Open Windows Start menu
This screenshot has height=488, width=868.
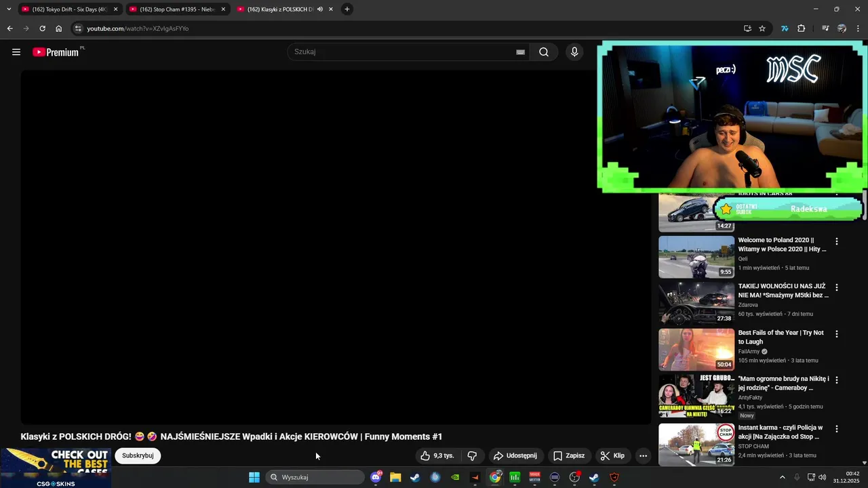coord(254,477)
